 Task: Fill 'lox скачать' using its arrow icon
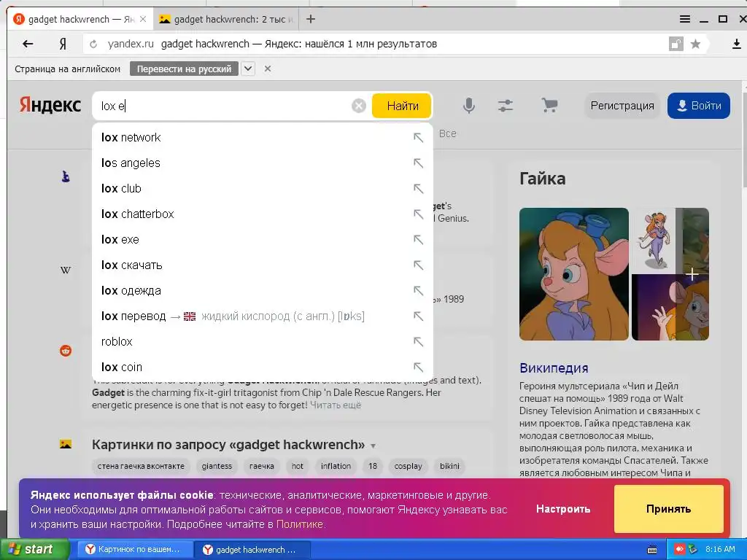418,265
